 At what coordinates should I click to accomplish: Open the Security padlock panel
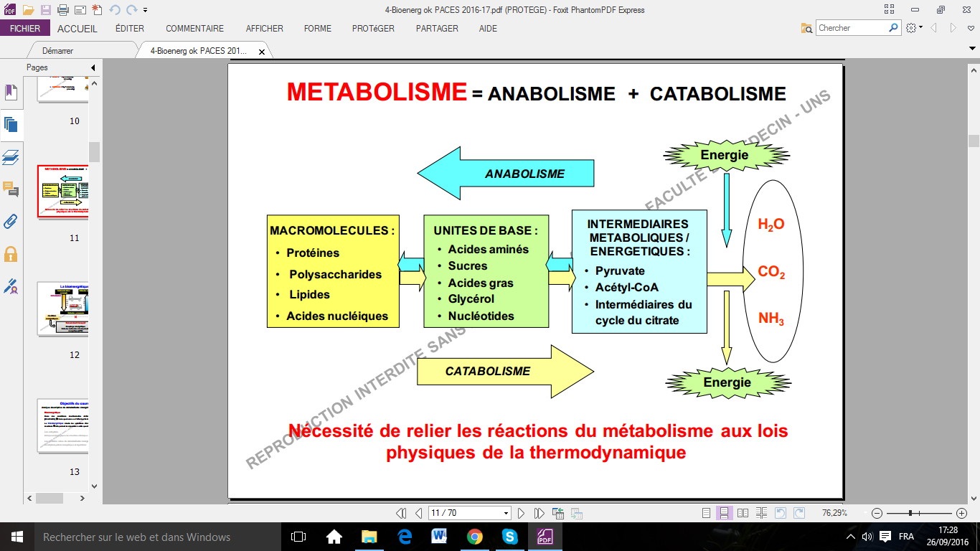[11, 254]
